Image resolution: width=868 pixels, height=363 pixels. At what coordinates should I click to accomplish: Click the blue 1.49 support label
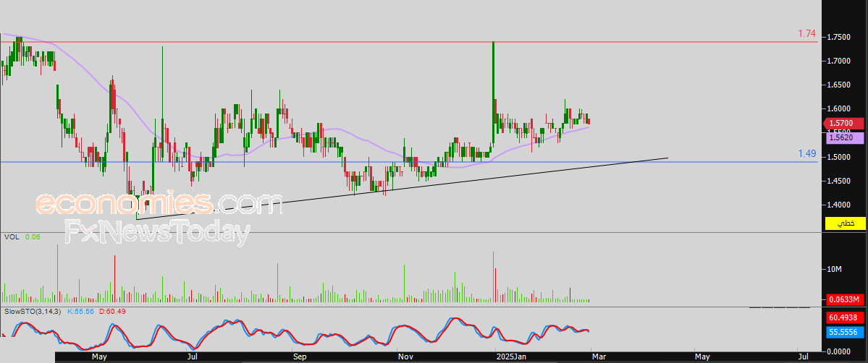pos(806,154)
